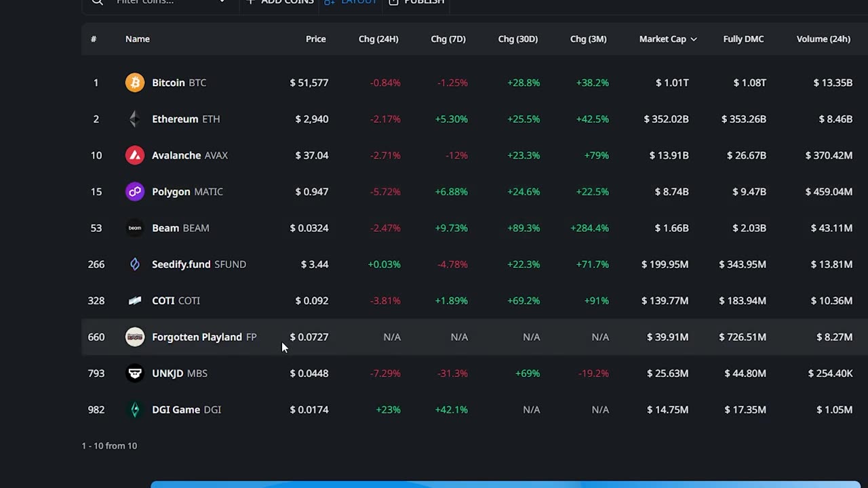Sort by Chg (30D) column header
Viewport: 868px width, 488px height.
click(518, 39)
